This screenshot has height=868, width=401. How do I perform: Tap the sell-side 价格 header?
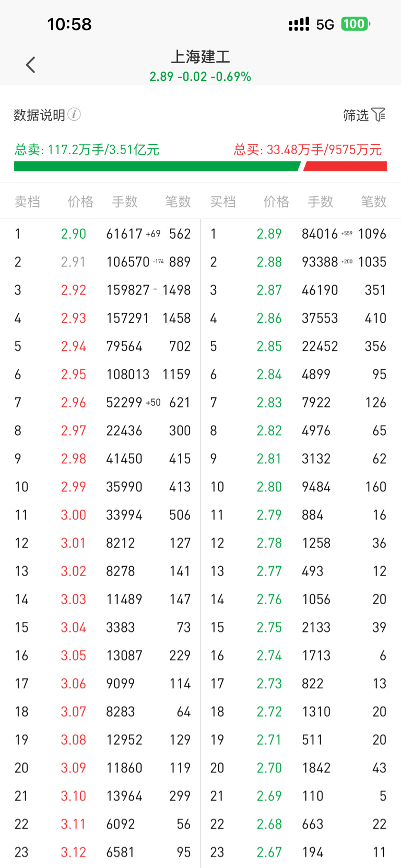click(x=80, y=202)
